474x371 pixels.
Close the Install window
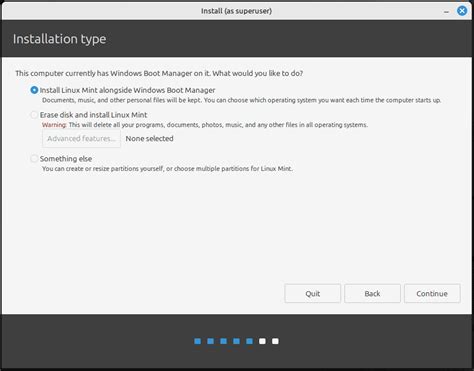point(462,11)
